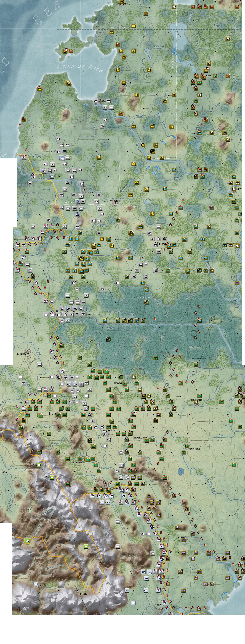
Task: Click the Stanislav city label
Action: (x=79, y=462)
